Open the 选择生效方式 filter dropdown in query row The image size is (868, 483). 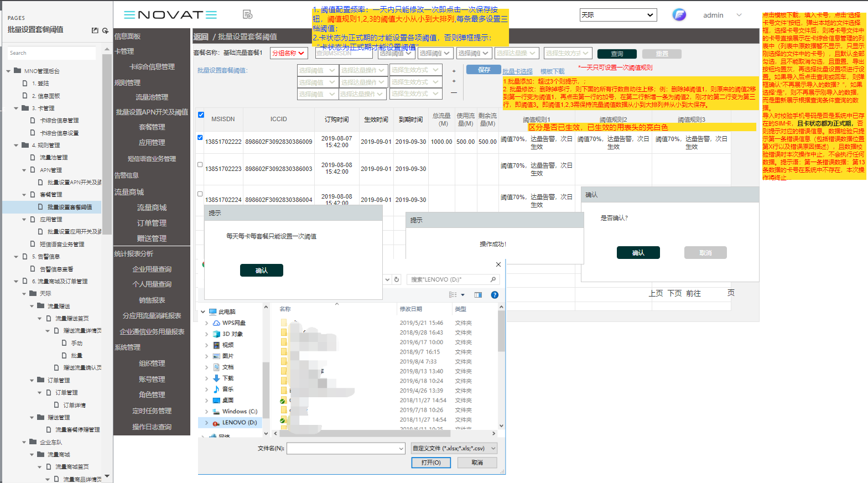568,53
